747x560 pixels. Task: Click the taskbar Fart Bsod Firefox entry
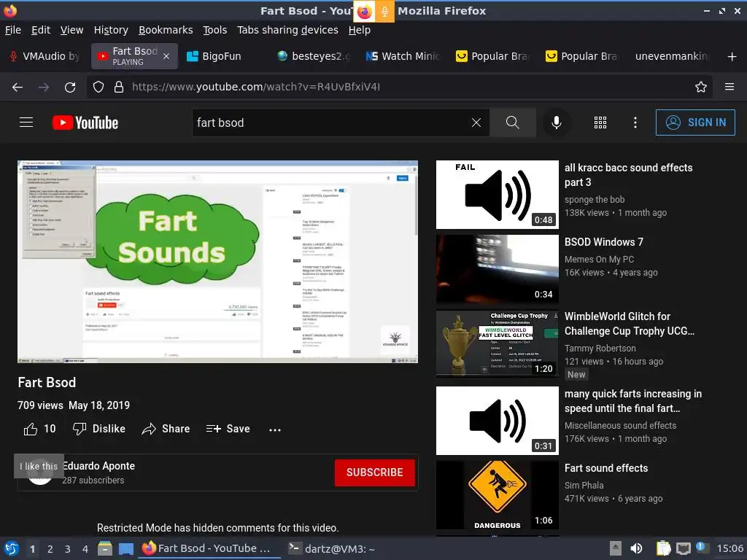tap(209, 548)
